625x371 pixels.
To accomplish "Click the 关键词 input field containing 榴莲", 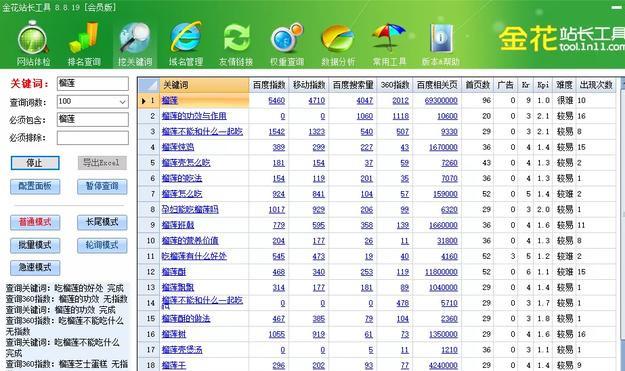I will (x=93, y=84).
